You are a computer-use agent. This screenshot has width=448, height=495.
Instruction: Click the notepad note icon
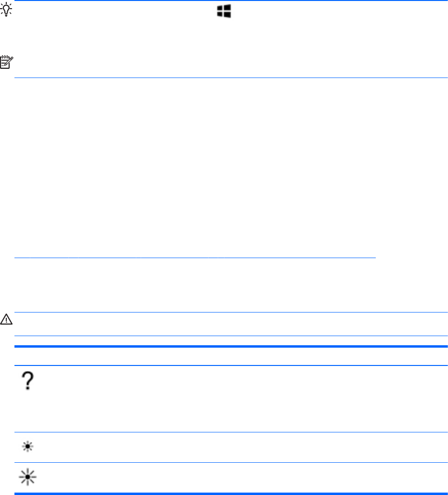coord(7,62)
